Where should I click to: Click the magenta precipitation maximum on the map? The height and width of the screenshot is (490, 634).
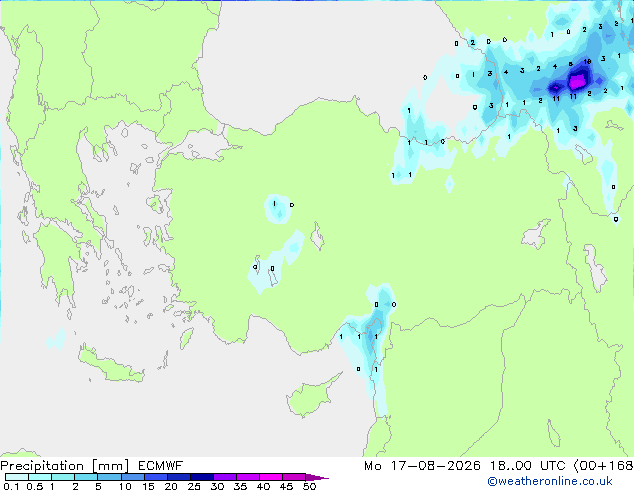577,81
